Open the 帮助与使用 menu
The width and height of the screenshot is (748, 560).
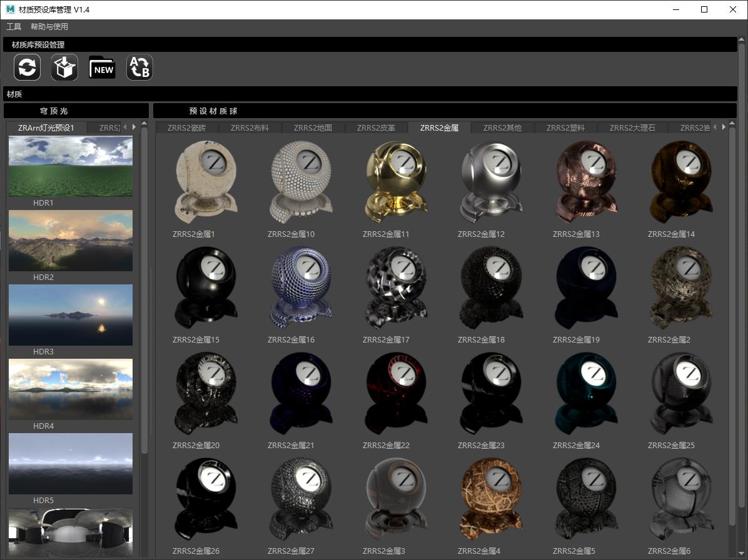49,27
